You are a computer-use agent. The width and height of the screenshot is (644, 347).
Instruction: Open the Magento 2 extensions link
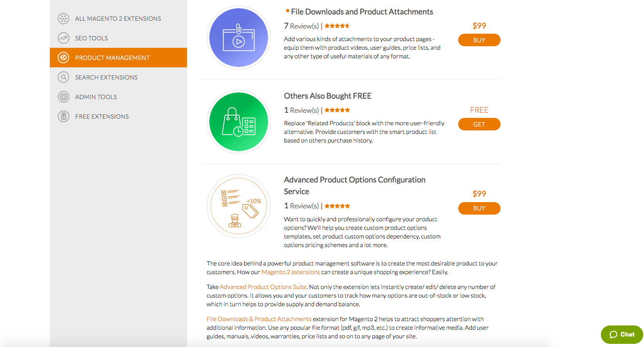click(291, 272)
